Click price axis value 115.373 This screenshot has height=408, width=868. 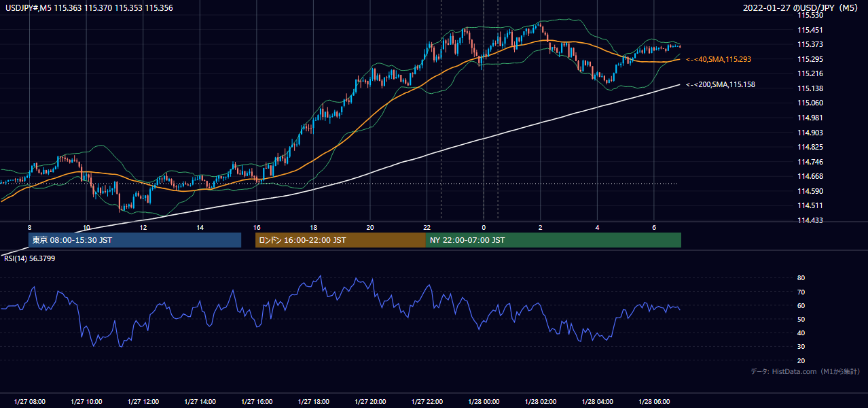810,44
